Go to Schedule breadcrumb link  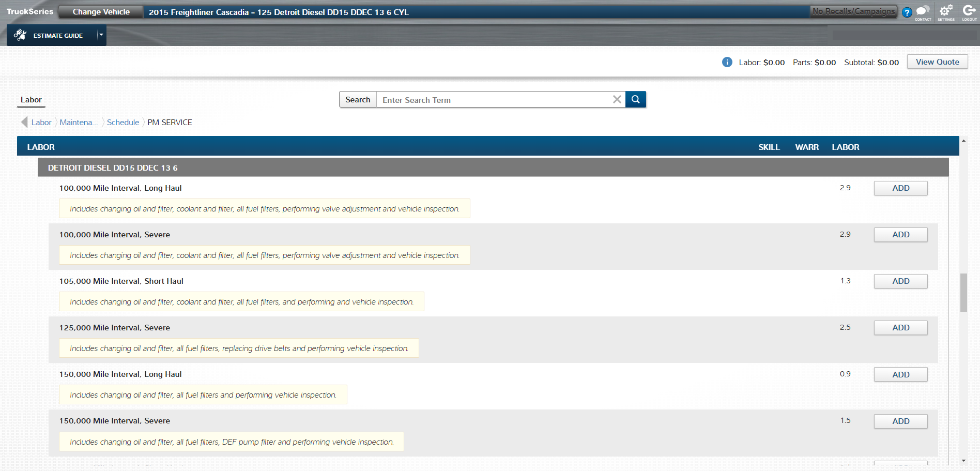tap(123, 123)
